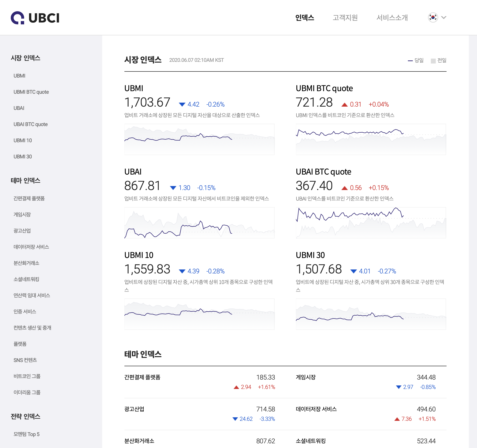
Task: Click the UBAI index card title
Action: pos(133,172)
